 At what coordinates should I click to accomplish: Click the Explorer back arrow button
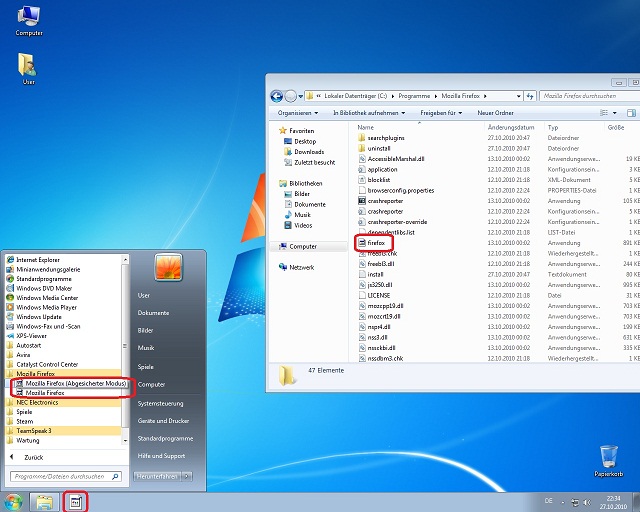point(276,96)
